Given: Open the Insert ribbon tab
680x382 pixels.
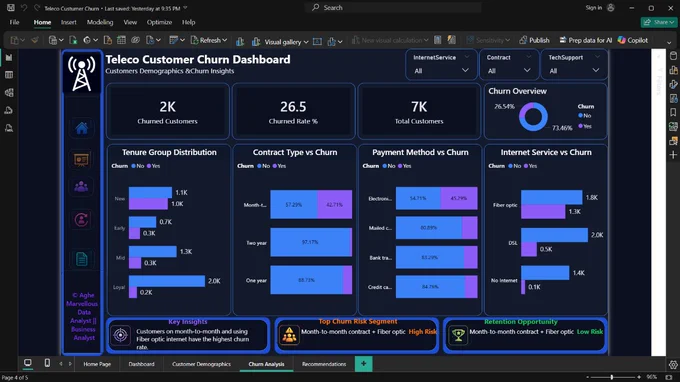Looking at the screenshot, I should [69, 22].
